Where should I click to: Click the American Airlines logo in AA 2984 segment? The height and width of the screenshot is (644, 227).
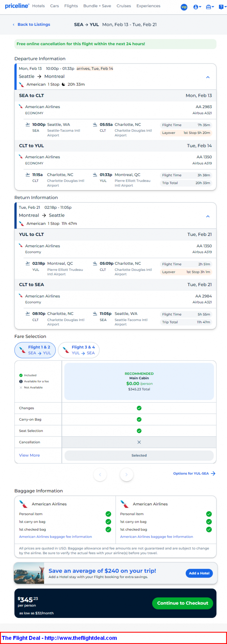click(21, 296)
